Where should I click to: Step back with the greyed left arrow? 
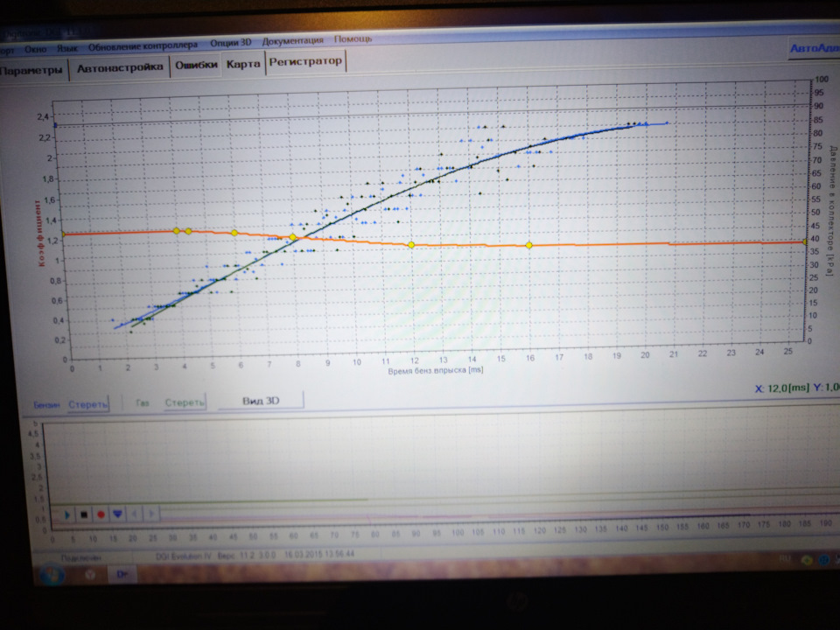pos(135,514)
